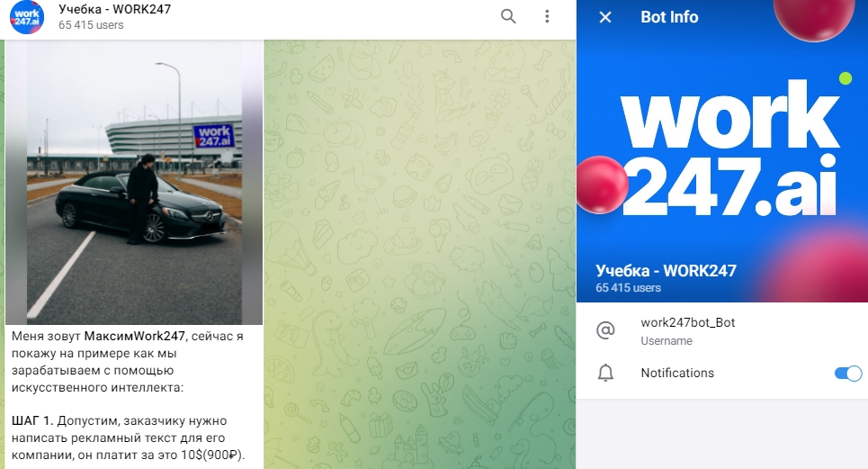Click the Username label row
The image size is (868, 469).
pyautogui.click(x=667, y=341)
